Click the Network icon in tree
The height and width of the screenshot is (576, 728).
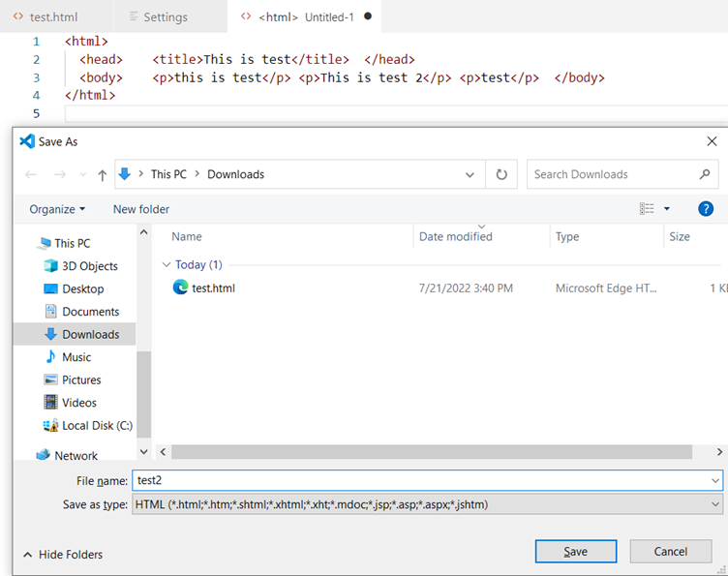(x=44, y=455)
